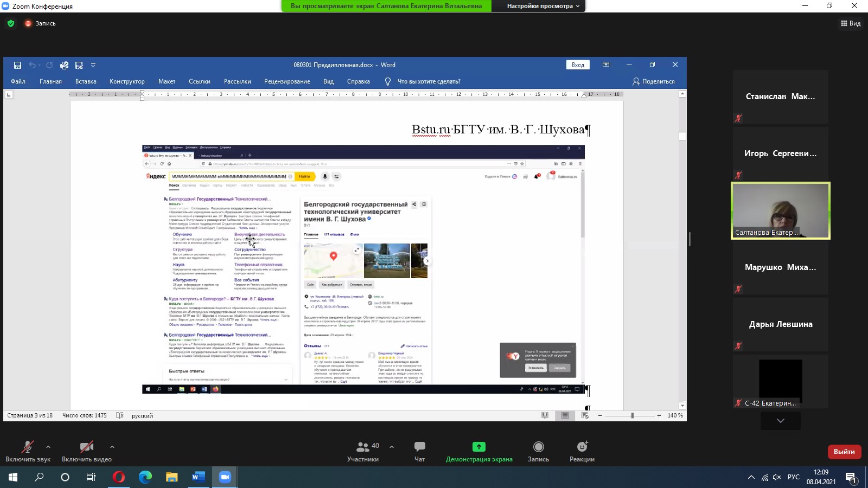This screenshot has height=488, width=868.
Task: Open Microsoft Edge from taskbar
Action: click(145, 477)
